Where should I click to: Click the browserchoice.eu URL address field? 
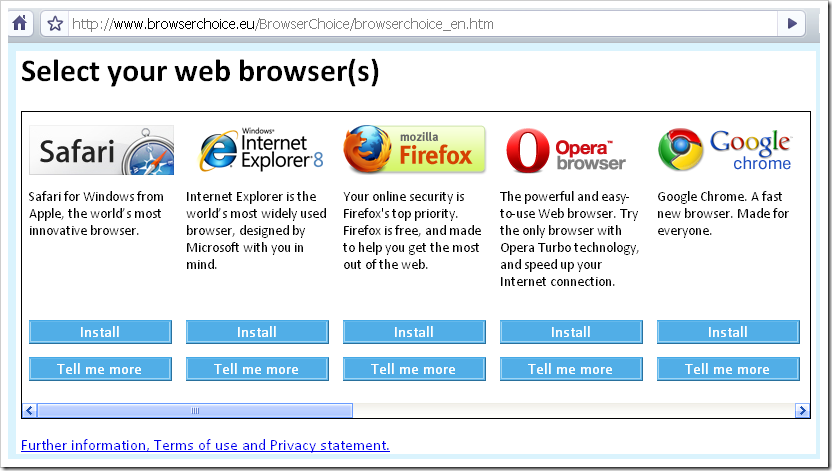click(x=423, y=24)
